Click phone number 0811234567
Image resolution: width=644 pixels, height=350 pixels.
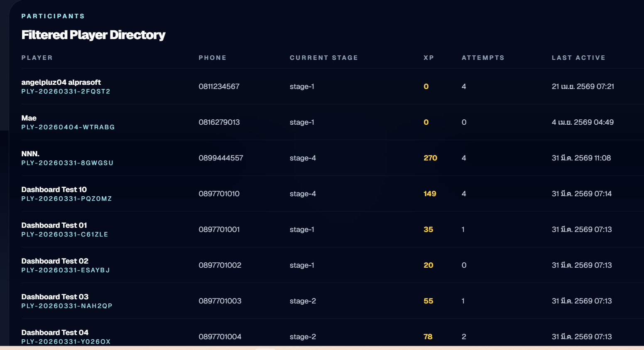pos(219,86)
